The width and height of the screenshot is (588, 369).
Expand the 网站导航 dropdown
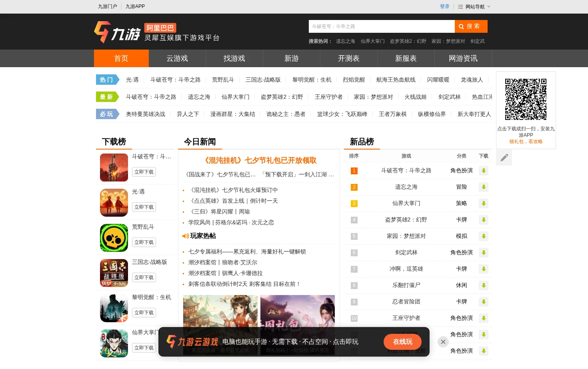click(474, 7)
